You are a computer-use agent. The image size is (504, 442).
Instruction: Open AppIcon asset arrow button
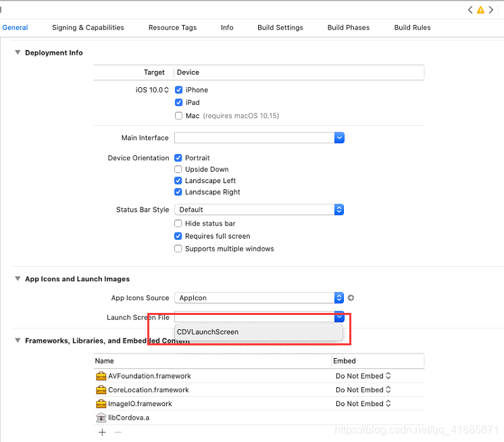(x=351, y=298)
